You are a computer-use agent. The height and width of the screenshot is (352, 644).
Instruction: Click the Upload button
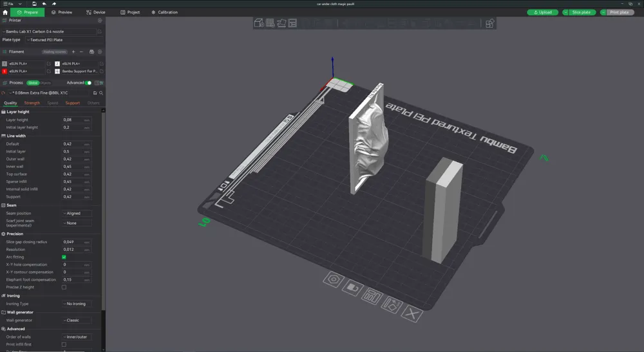(542, 12)
